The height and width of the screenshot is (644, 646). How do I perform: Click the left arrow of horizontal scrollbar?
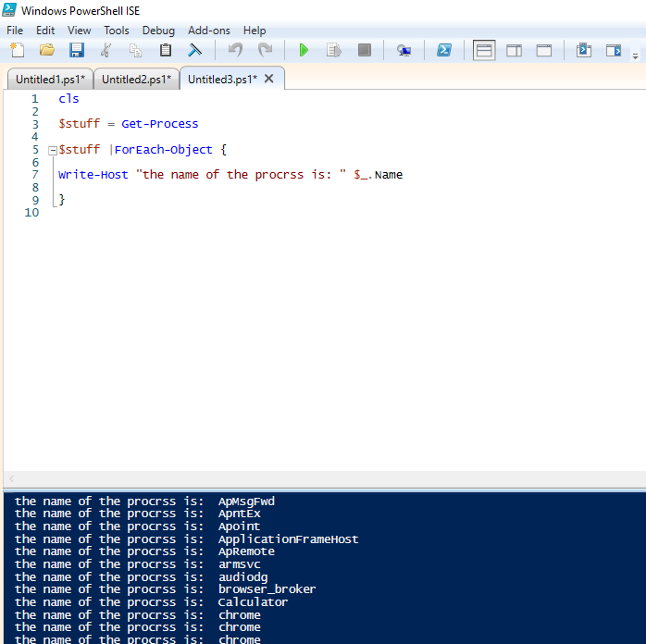coord(11,478)
